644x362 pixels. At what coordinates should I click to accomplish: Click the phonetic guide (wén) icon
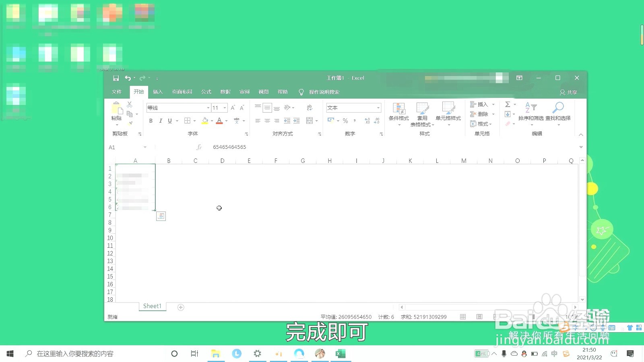click(237, 121)
